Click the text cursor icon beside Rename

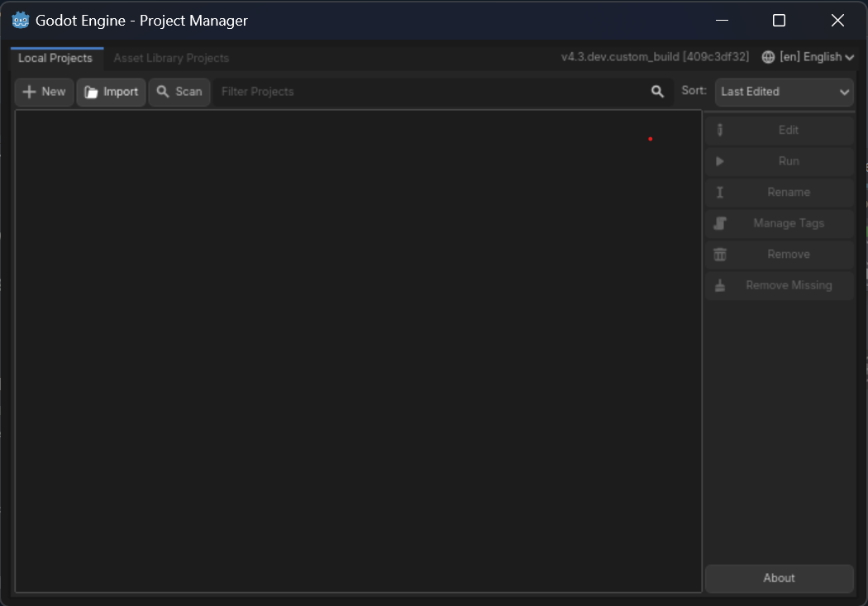click(x=720, y=192)
